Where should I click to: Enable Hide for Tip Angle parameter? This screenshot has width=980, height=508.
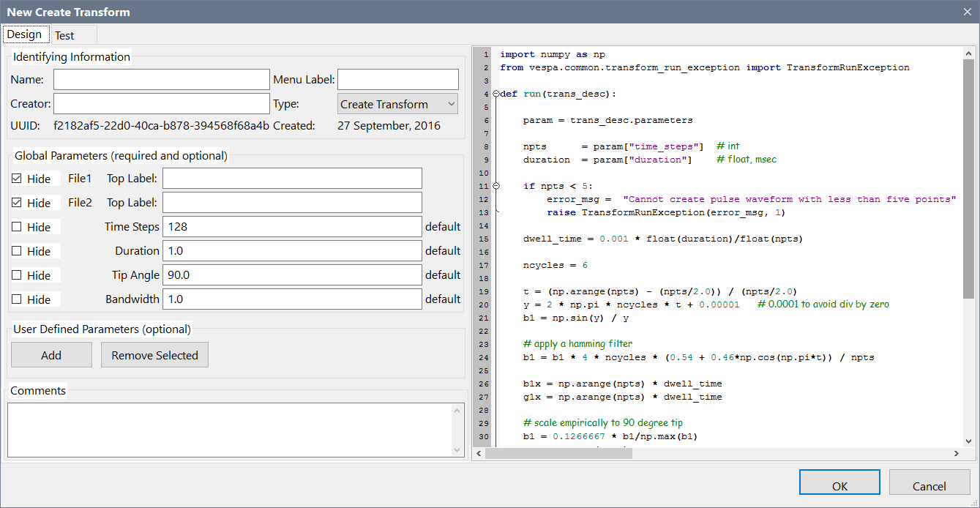pos(17,275)
